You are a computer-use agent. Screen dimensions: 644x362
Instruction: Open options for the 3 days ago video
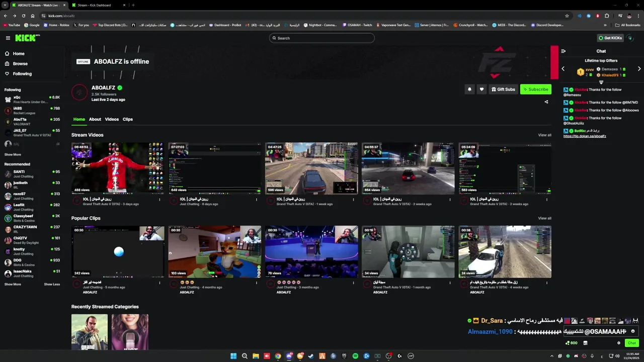coord(160,200)
